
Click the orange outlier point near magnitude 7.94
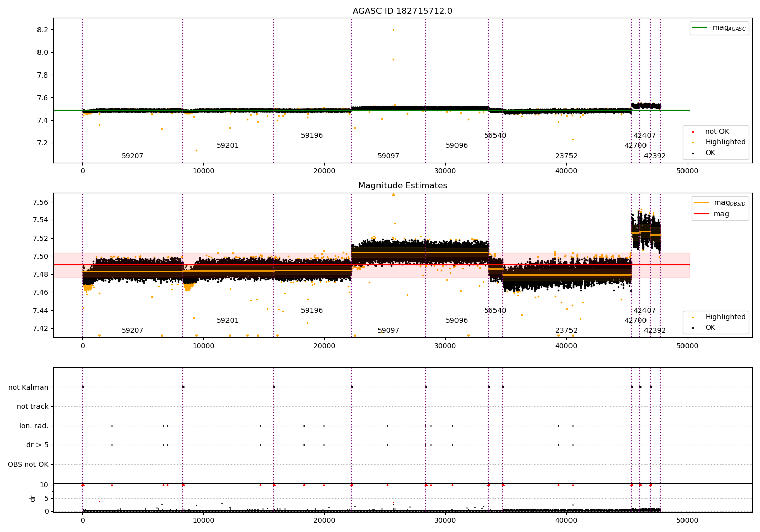click(393, 59)
